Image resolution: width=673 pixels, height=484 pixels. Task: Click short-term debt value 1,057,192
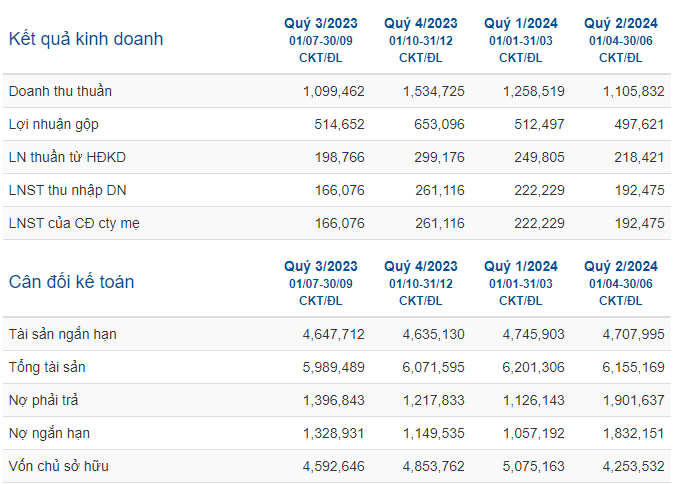pyautogui.click(x=534, y=433)
